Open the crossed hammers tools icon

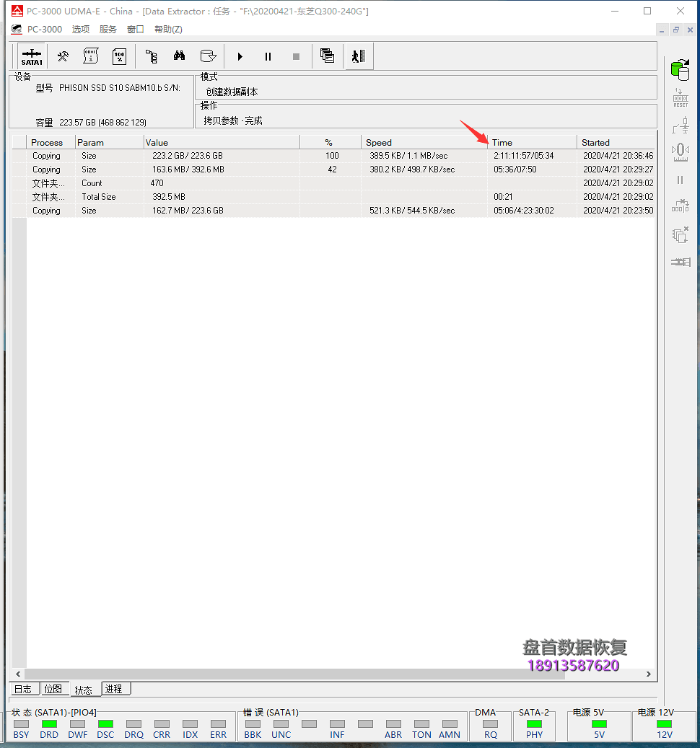pos(63,56)
